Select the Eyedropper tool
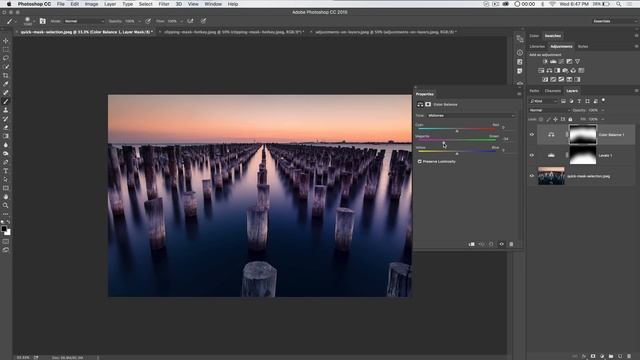 6,84
